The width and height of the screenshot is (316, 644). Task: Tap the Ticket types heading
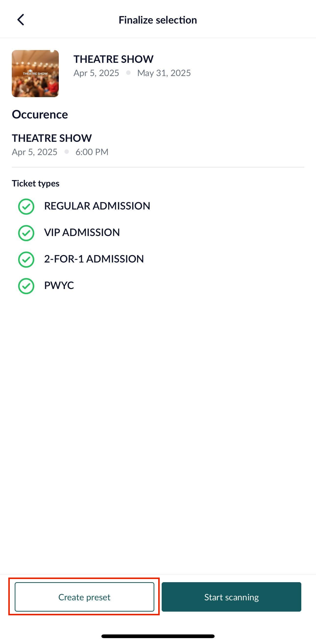(36, 184)
